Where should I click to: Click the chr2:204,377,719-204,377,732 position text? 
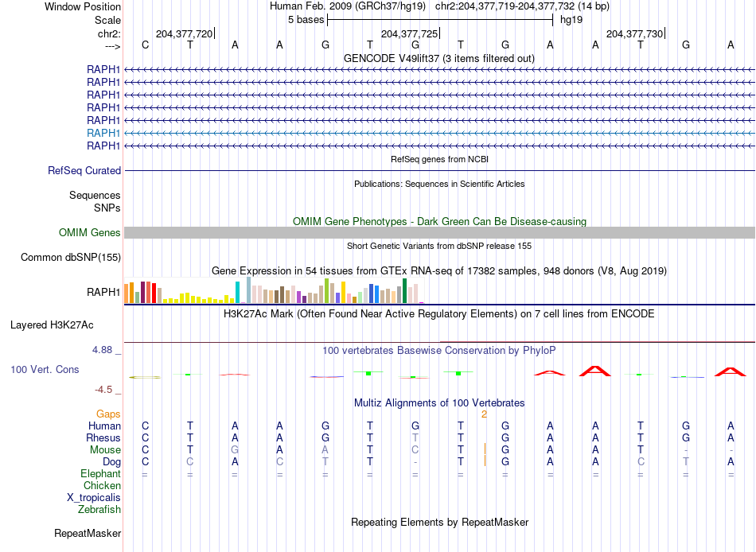[505, 6]
